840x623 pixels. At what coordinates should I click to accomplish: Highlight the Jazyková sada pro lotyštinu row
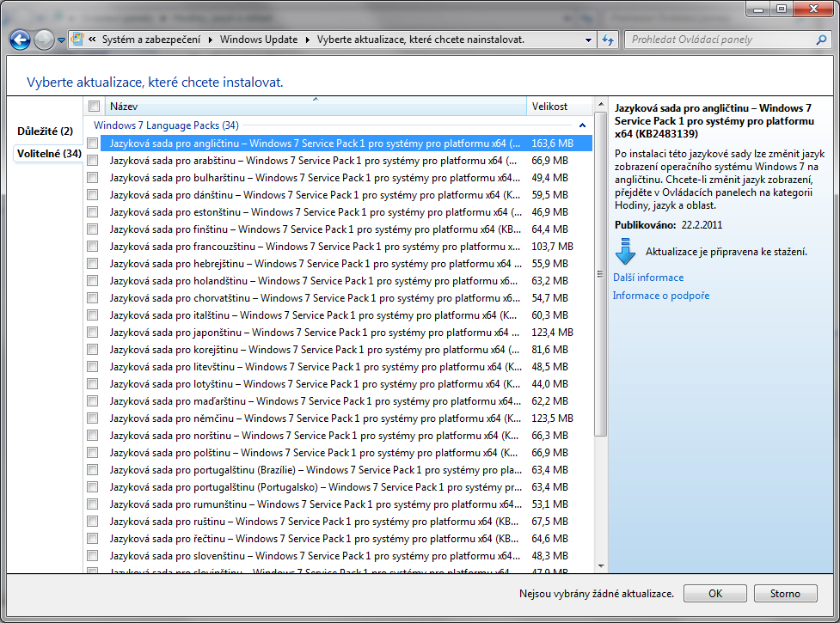[346, 384]
